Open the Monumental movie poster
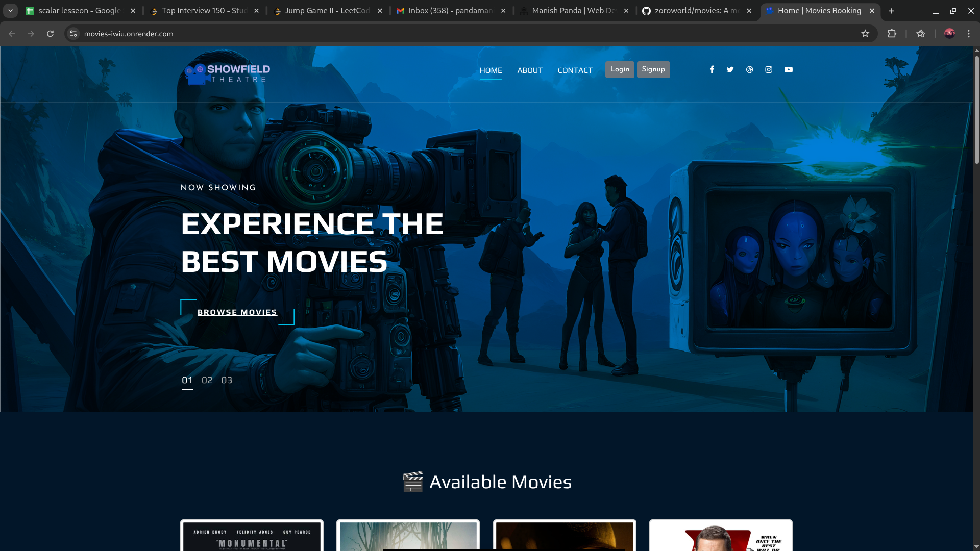 [251, 536]
